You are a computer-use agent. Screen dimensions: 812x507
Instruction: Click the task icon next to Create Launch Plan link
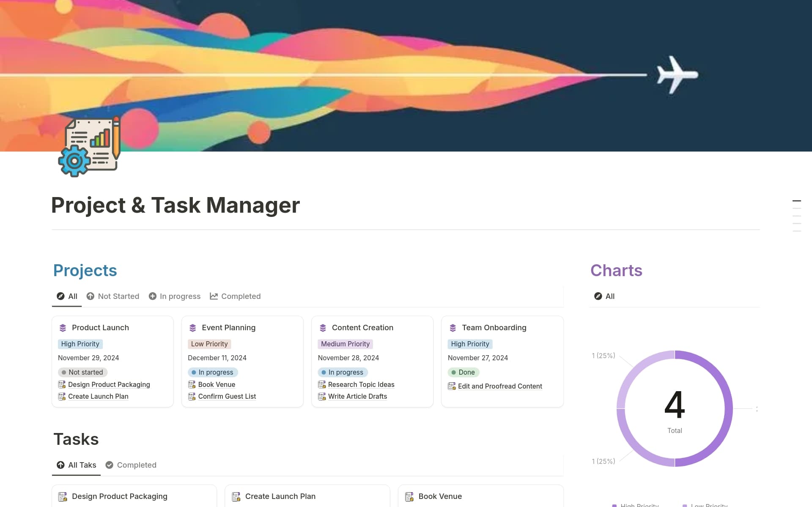[62, 396]
